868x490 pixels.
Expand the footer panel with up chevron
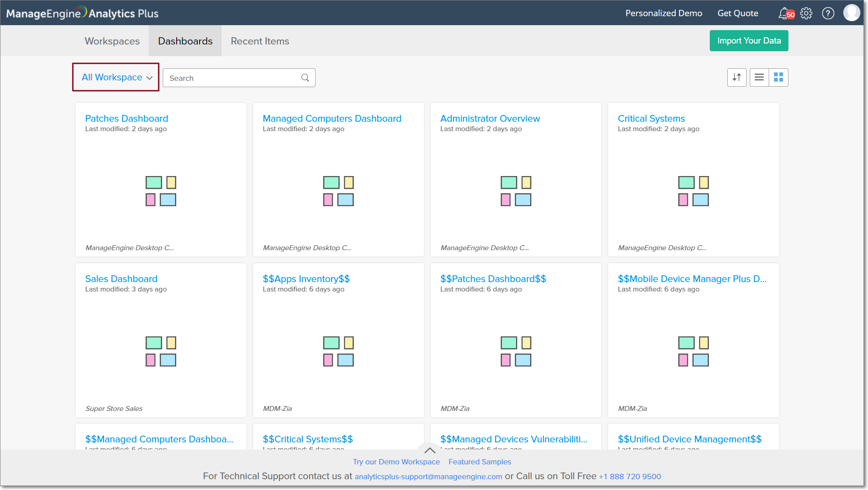(430, 450)
